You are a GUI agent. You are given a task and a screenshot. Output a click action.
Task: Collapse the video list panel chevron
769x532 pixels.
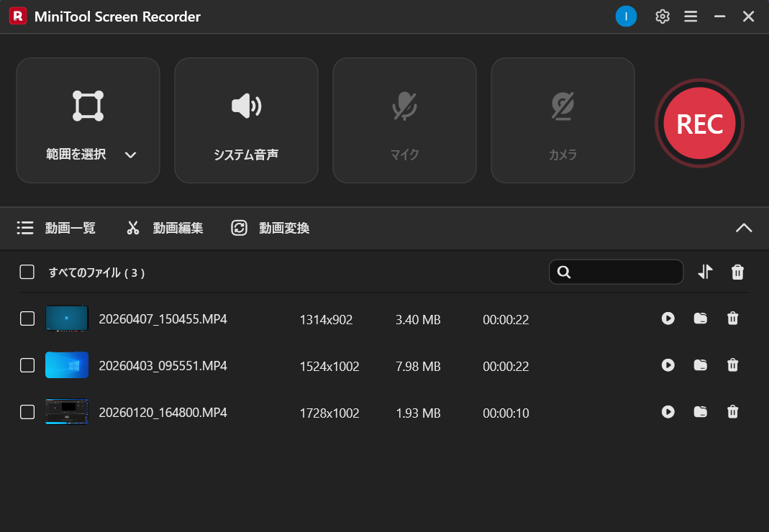coord(744,228)
